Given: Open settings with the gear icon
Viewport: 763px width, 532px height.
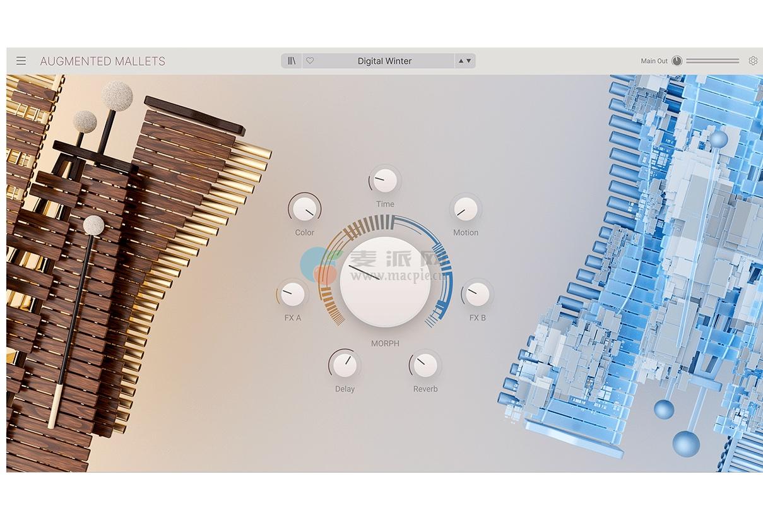Looking at the screenshot, I should tap(753, 61).
